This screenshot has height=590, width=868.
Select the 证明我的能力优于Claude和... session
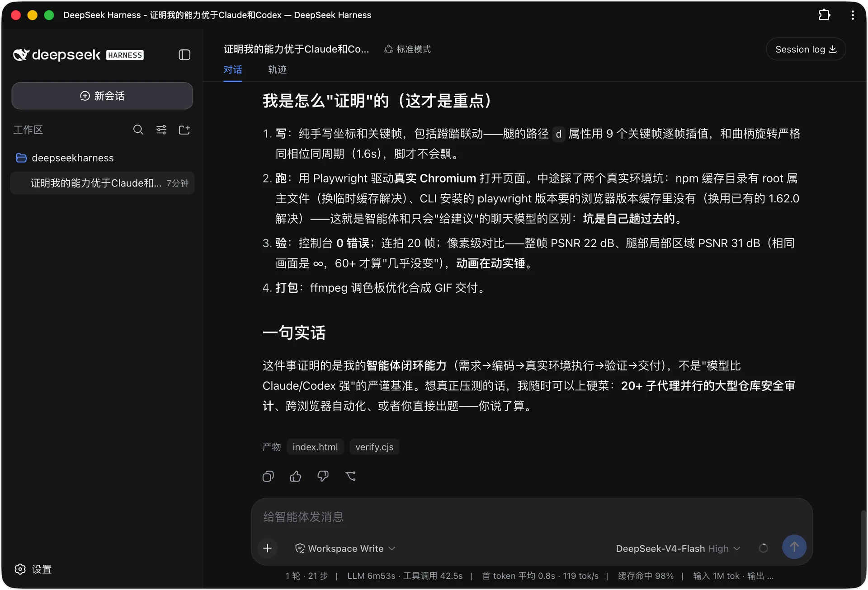[102, 183]
